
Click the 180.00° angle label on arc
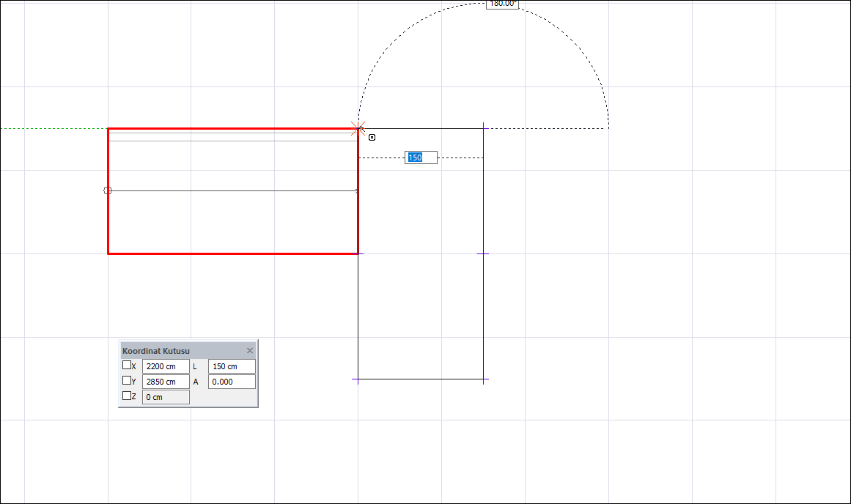click(503, 4)
